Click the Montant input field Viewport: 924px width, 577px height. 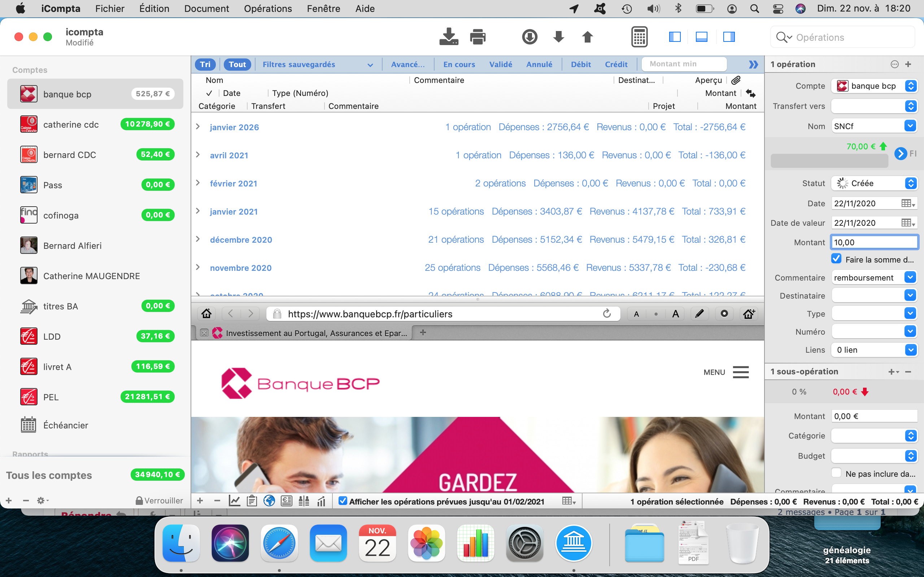(873, 242)
